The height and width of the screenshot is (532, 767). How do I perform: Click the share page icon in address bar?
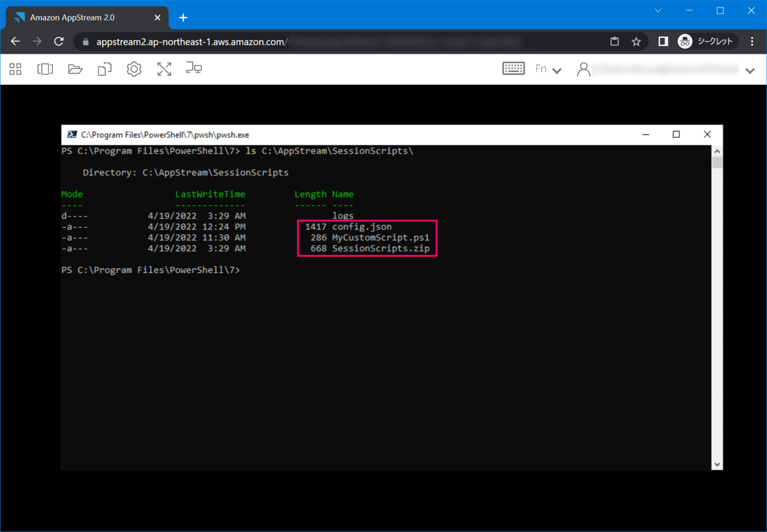point(615,41)
